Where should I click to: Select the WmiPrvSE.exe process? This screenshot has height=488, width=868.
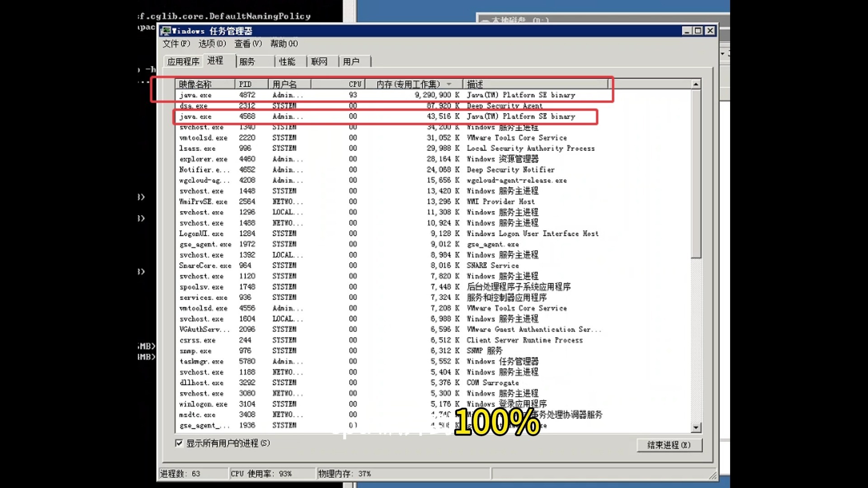392,202
